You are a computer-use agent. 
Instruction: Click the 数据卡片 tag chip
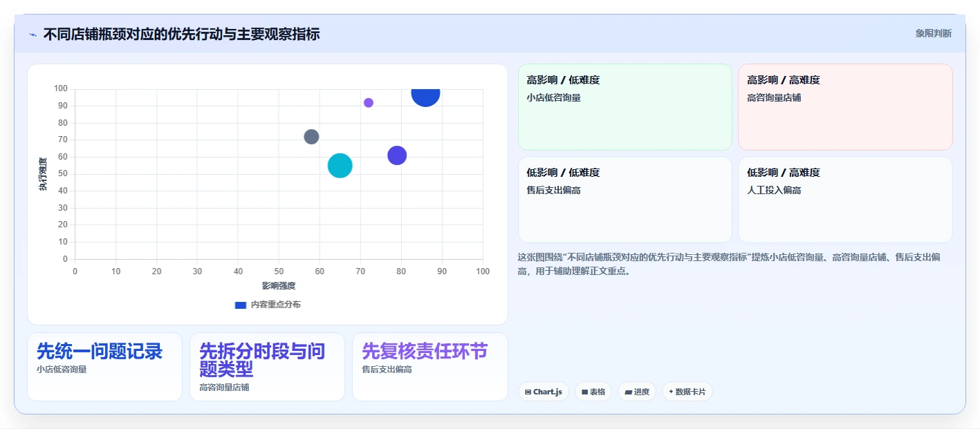[x=687, y=392]
